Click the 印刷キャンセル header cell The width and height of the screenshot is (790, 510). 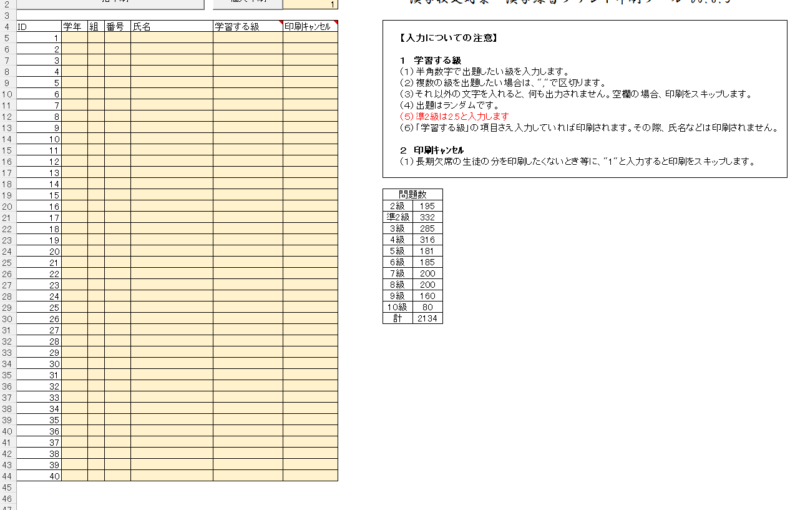click(309, 26)
